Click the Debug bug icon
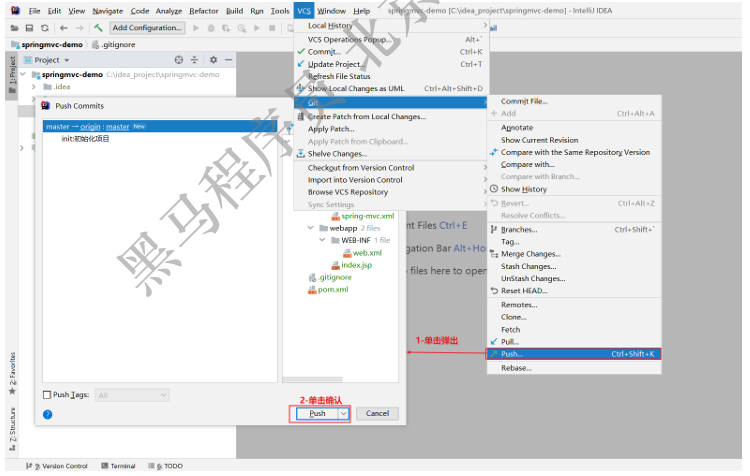 pos(211,28)
